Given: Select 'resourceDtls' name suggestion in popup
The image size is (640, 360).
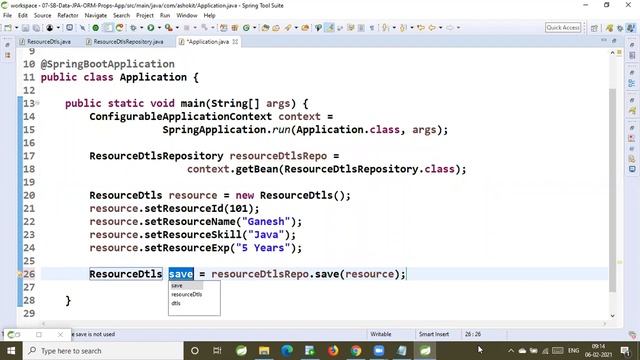Looking at the screenshot, I should (x=187, y=294).
